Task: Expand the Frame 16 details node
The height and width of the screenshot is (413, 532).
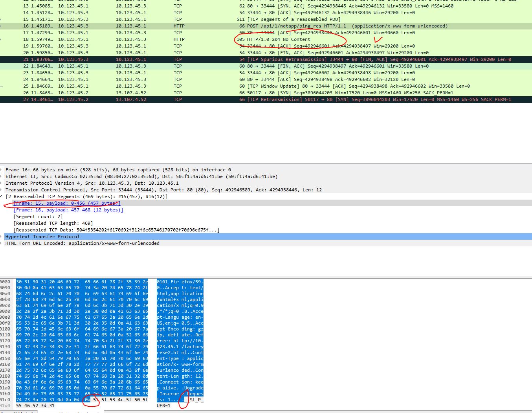Action: pos(2,170)
